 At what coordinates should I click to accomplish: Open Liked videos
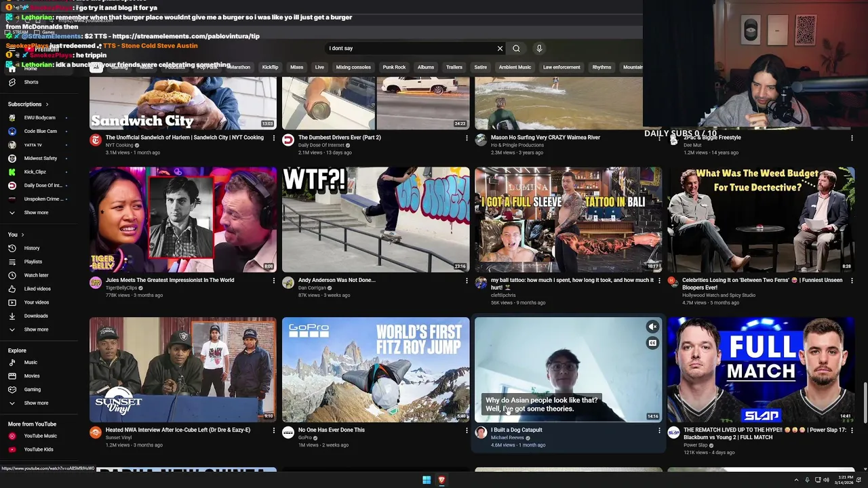tap(37, 289)
